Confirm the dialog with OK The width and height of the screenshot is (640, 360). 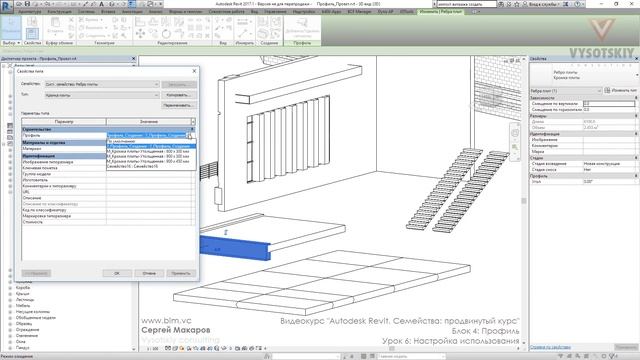pyautogui.click(x=117, y=273)
